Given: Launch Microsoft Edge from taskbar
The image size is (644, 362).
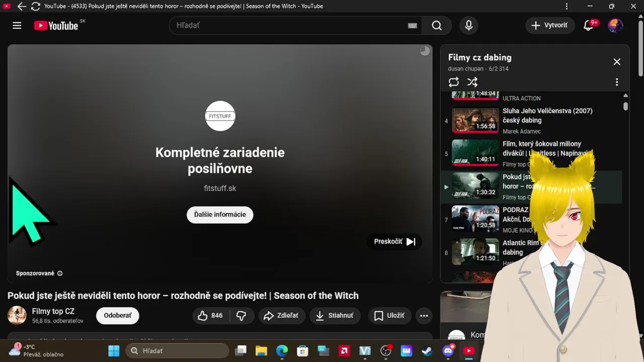Looking at the screenshot, I should pyautogui.click(x=282, y=350).
